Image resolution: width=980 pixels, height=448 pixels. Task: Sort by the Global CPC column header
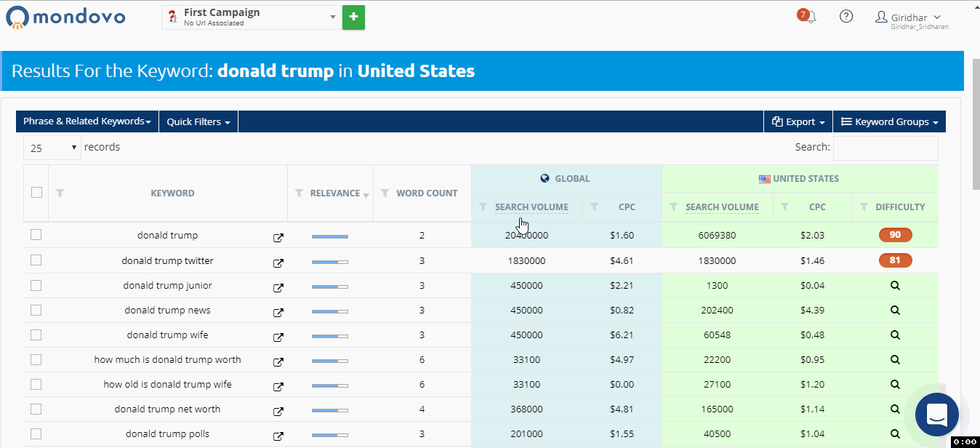627,207
